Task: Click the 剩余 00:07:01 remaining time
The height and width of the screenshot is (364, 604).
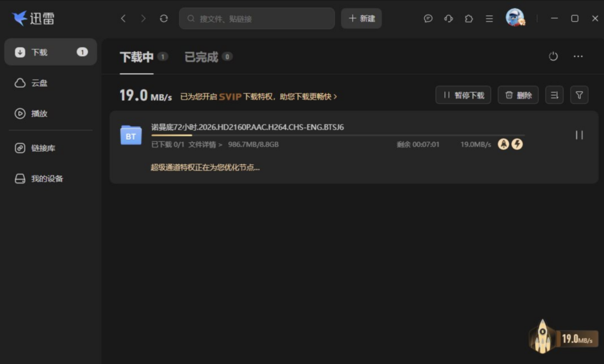Action: coord(418,145)
